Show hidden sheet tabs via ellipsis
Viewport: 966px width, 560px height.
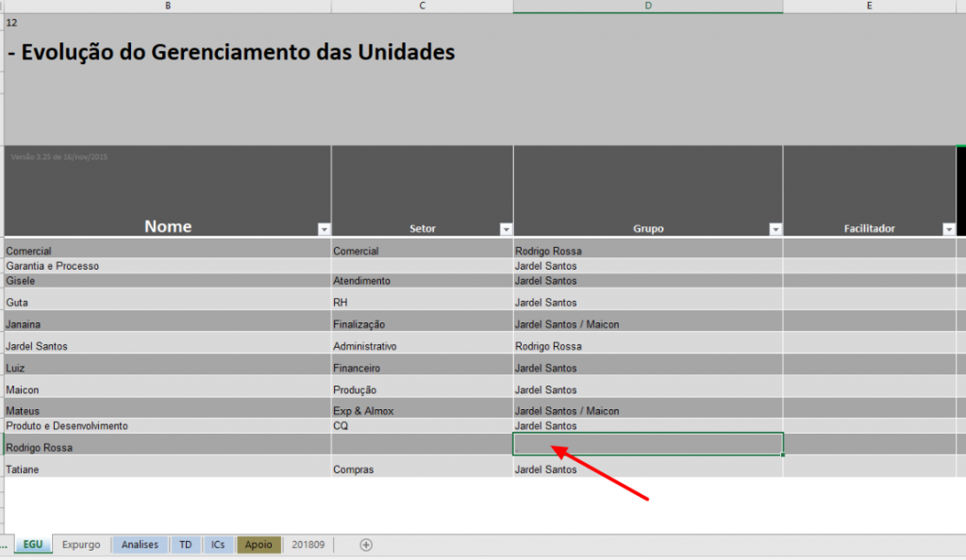(x=5, y=545)
